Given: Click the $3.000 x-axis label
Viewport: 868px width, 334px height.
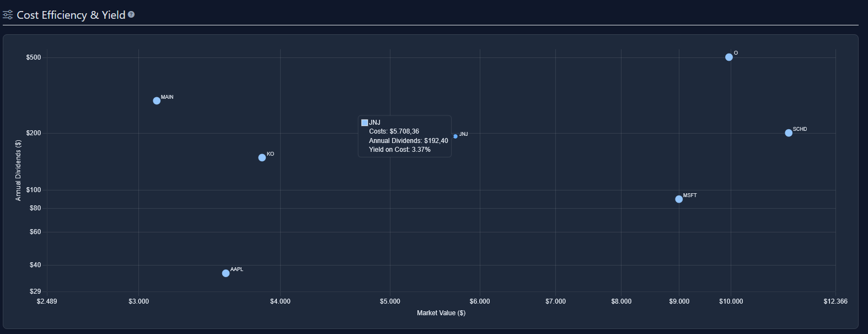Looking at the screenshot, I should tap(138, 301).
